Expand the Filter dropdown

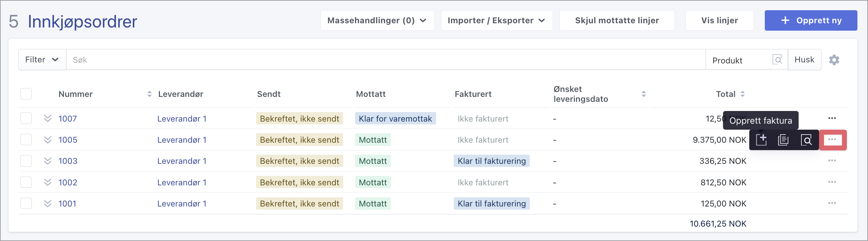click(41, 59)
